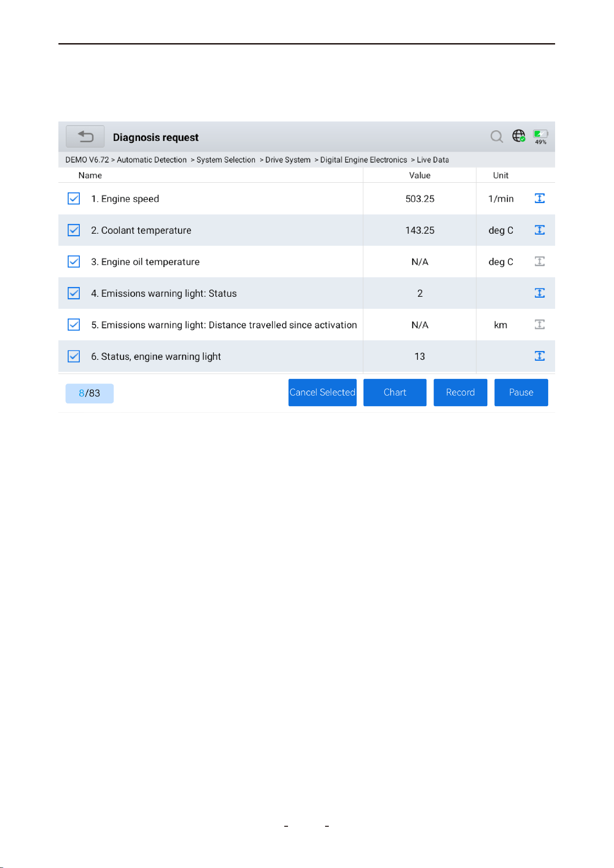Open Drive System breadcrumb

tap(288, 160)
